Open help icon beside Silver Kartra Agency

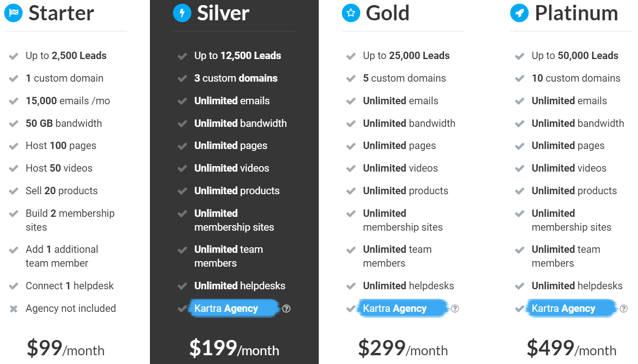286,309
